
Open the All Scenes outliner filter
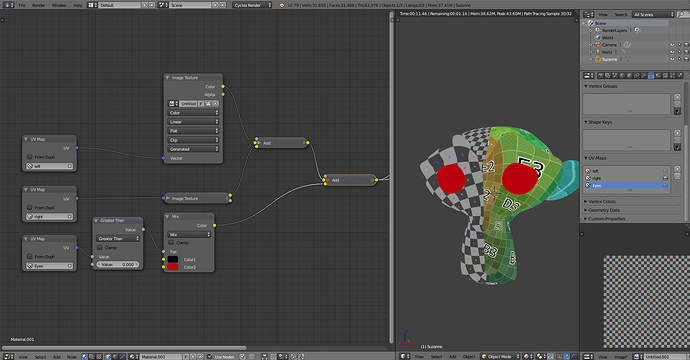pos(653,15)
